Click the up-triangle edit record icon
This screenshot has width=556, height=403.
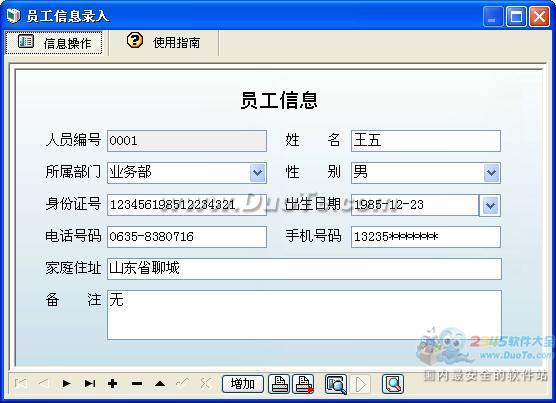(x=160, y=384)
